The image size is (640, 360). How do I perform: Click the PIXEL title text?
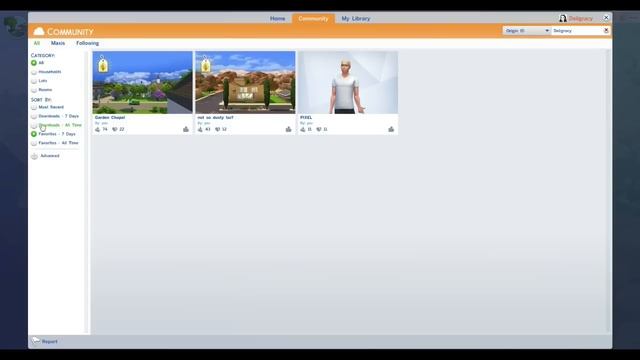point(306,118)
